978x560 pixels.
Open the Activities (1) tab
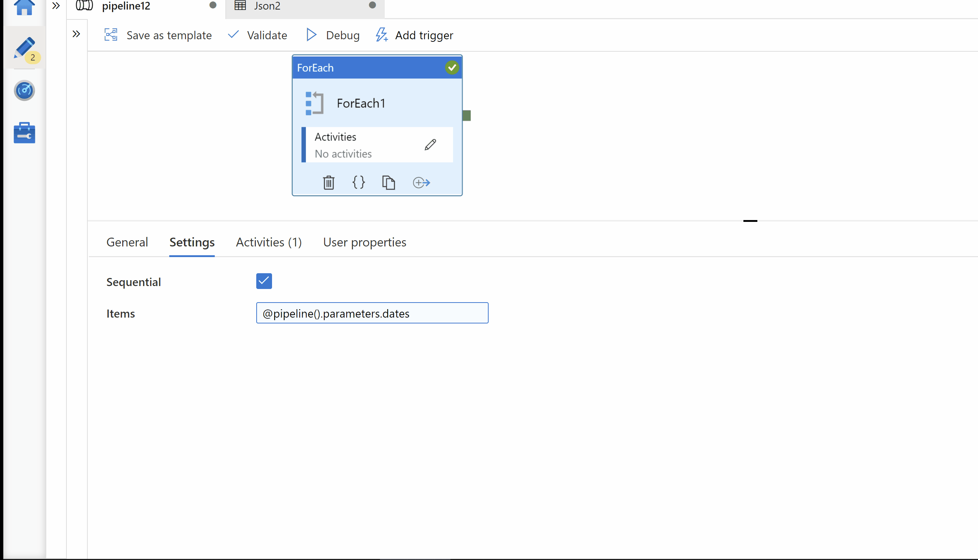point(269,242)
